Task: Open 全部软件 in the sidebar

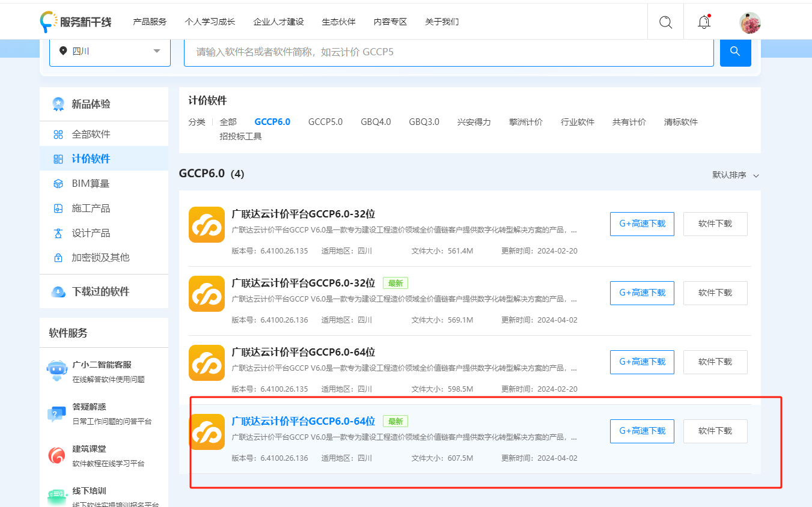Action: 104,135
